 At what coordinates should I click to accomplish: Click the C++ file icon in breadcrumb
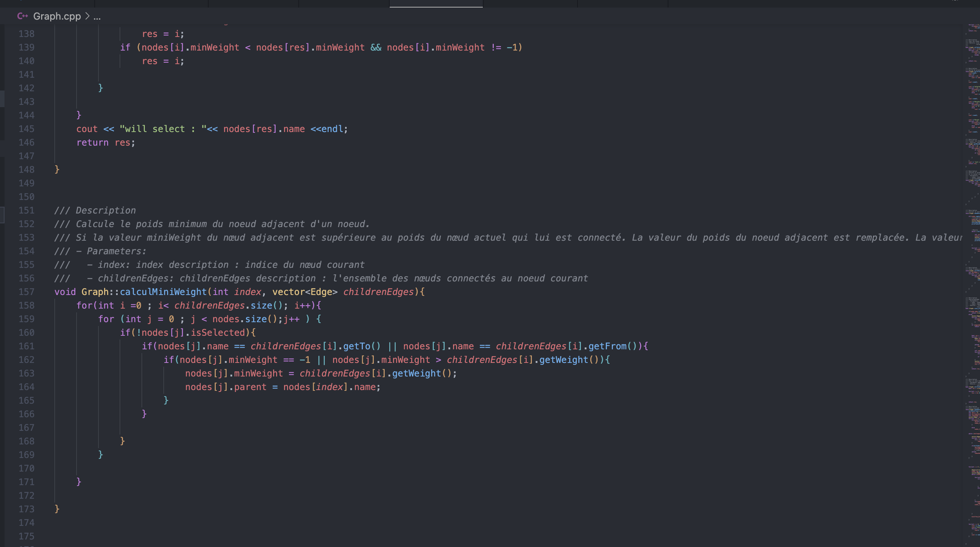tap(23, 16)
